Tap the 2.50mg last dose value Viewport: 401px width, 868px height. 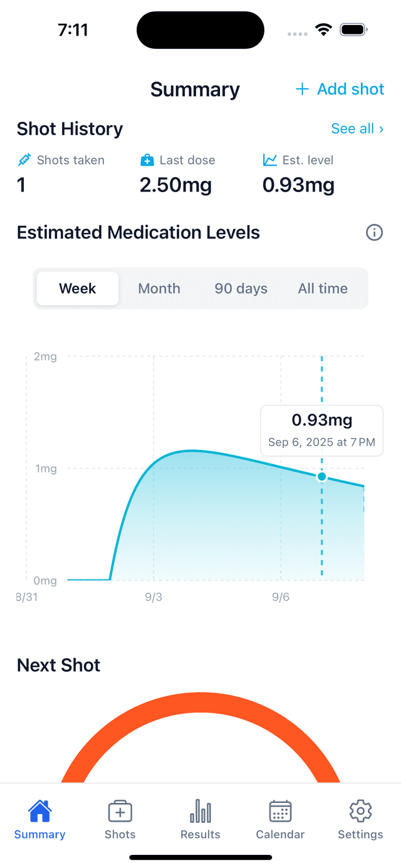[175, 185]
